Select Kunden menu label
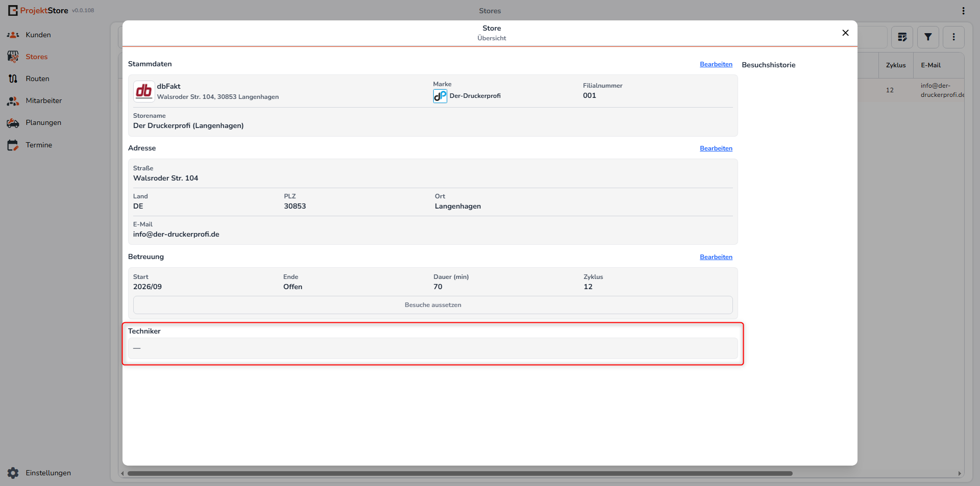 click(38, 35)
